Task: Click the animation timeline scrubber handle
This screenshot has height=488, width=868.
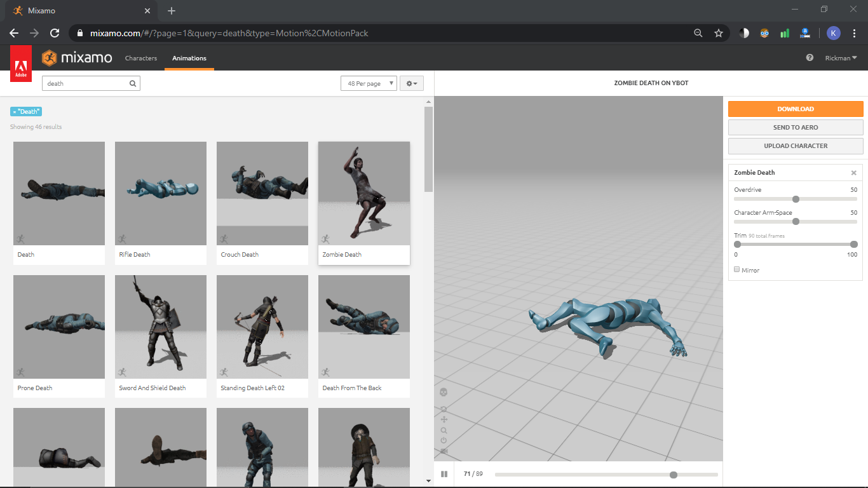Action: pos(674,475)
